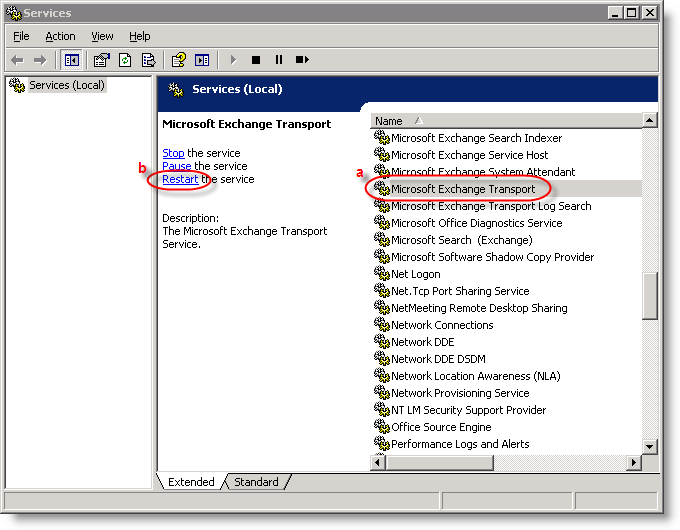Click the Start Service play icon
The height and width of the screenshot is (530, 680).
point(233,60)
